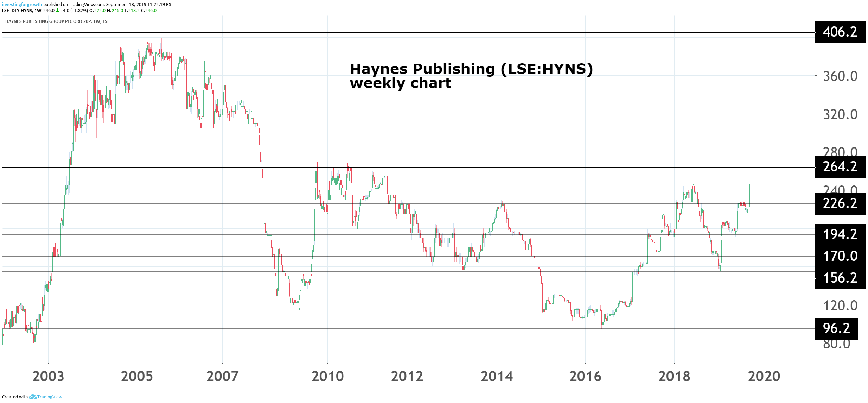The width and height of the screenshot is (868, 403).
Task: Click the 2003 label on time axis
Action: click(x=48, y=377)
